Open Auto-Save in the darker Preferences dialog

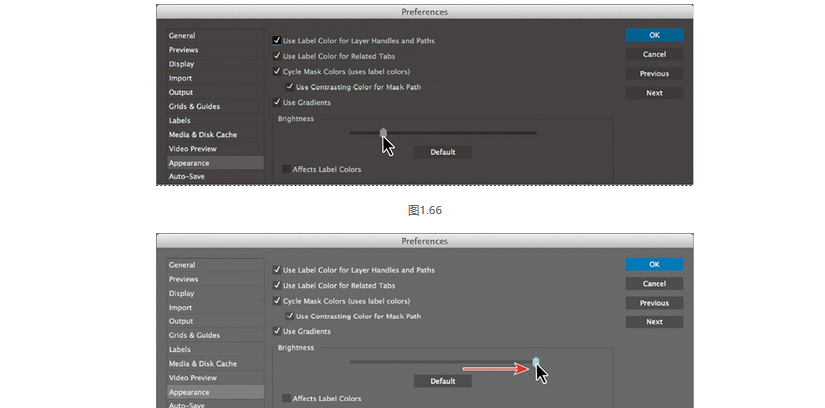(x=215, y=177)
